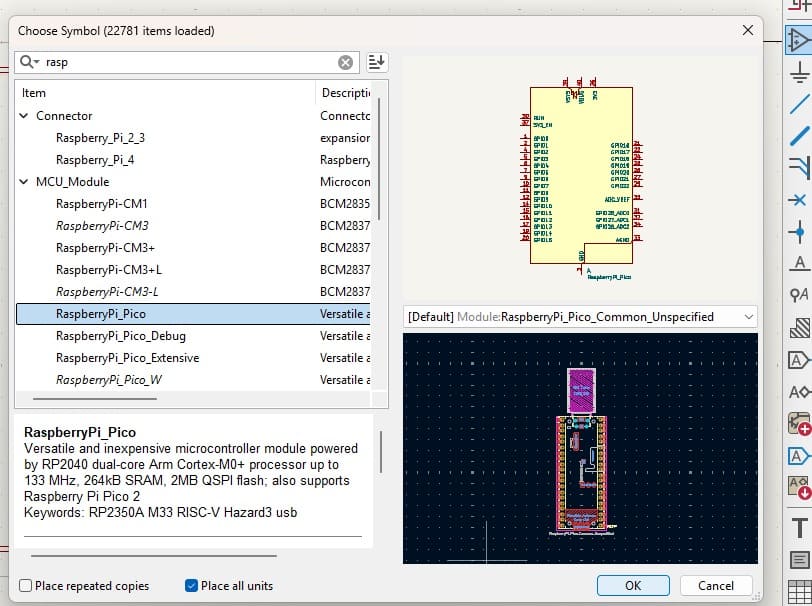Select RaspberryPi_Pico_Extensive symbol

[127, 358]
